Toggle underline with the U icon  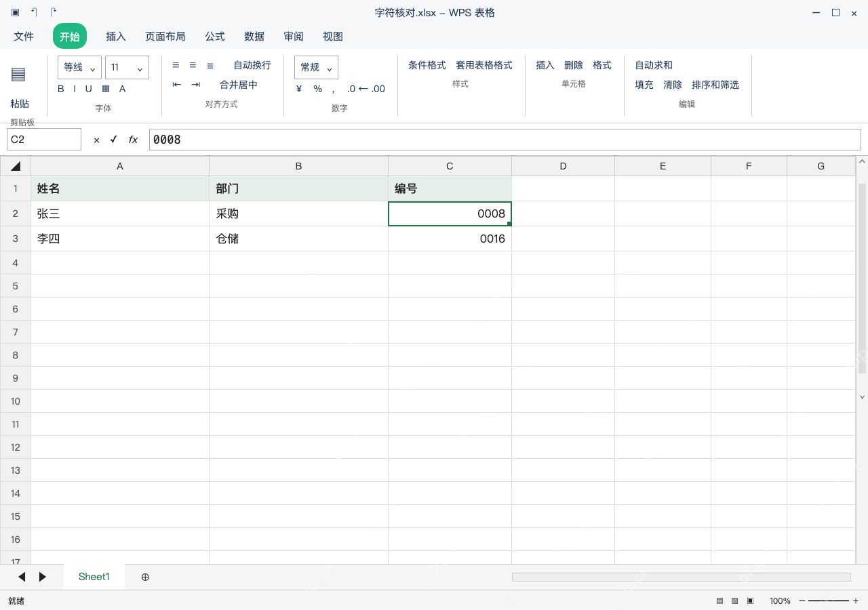pyautogui.click(x=88, y=89)
